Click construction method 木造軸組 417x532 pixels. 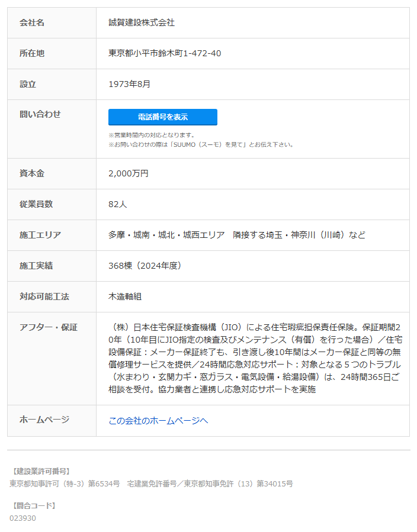[x=125, y=296]
